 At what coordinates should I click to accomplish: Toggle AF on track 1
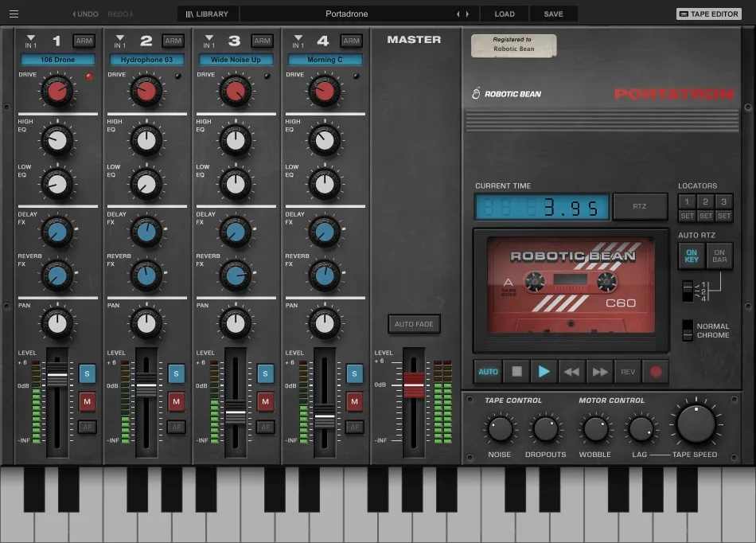click(x=88, y=427)
